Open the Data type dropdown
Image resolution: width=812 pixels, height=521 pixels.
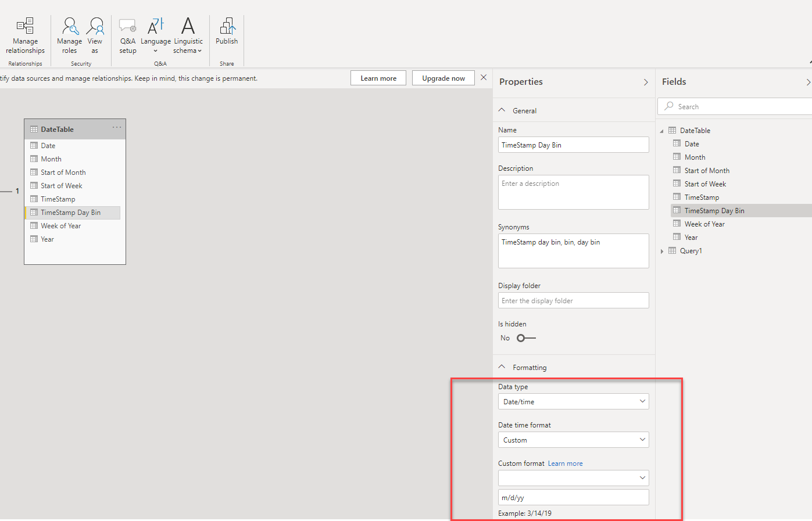573,401
